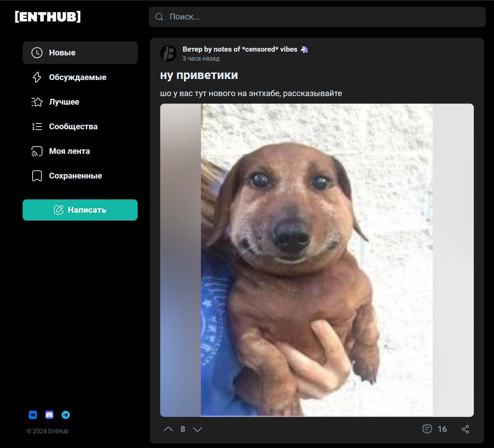Screen dimensions: 494x448
Task: Open the comments with 16 replies
Action: (x=435, y=429)
